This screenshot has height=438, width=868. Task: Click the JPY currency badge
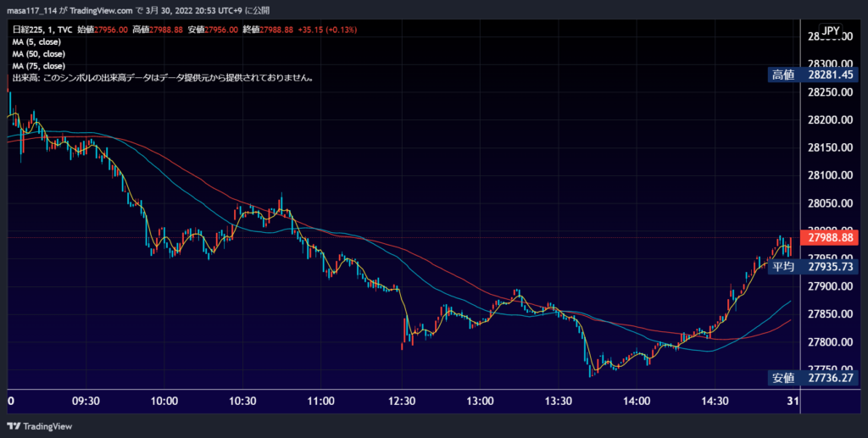pos(831,31)
